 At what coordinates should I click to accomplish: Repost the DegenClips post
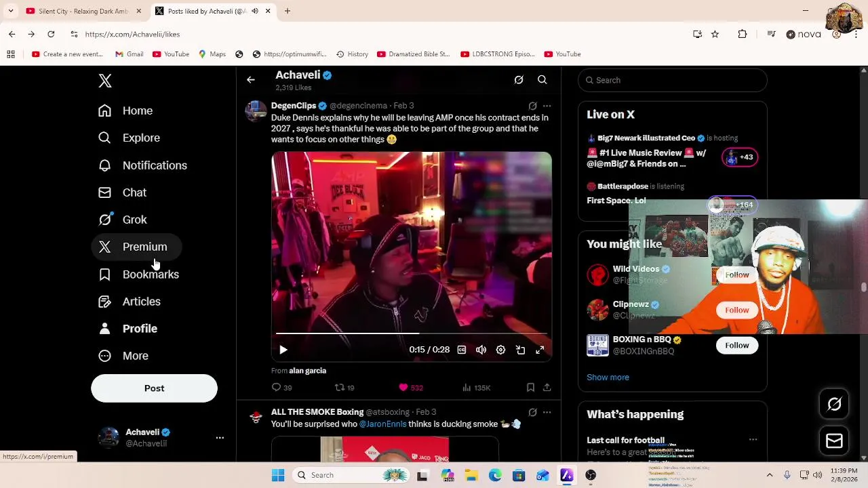tap(344, 388)
